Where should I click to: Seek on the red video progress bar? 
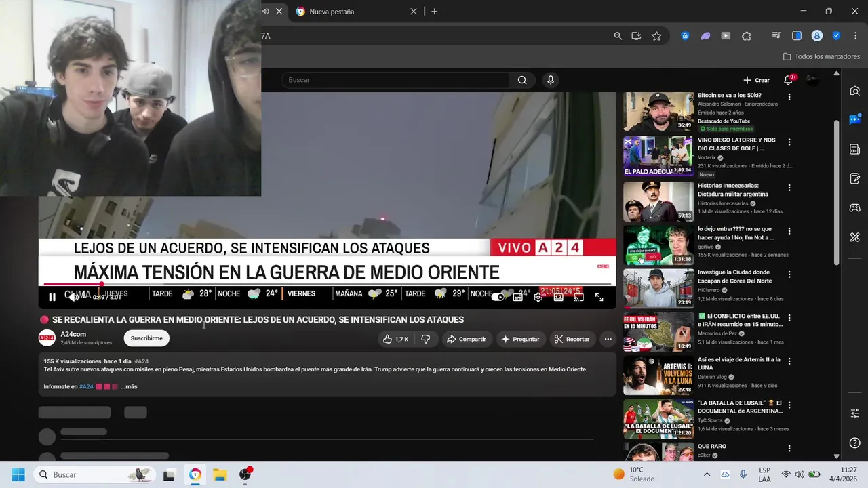(328, 284)
